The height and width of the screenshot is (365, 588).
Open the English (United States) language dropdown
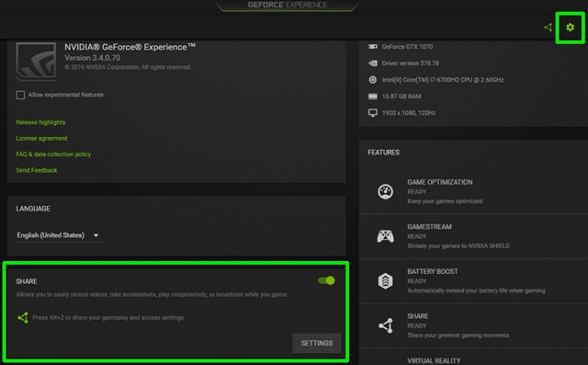coord(59,235)
